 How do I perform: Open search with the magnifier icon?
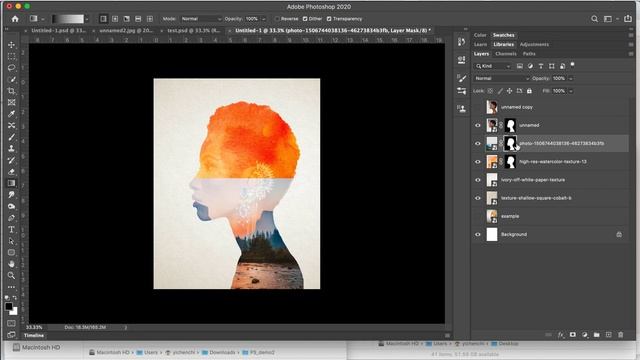[594, 19]
